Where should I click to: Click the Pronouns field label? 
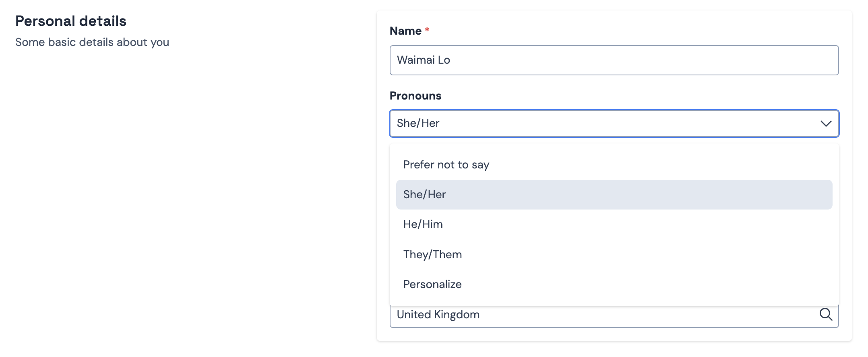point(415,96)
